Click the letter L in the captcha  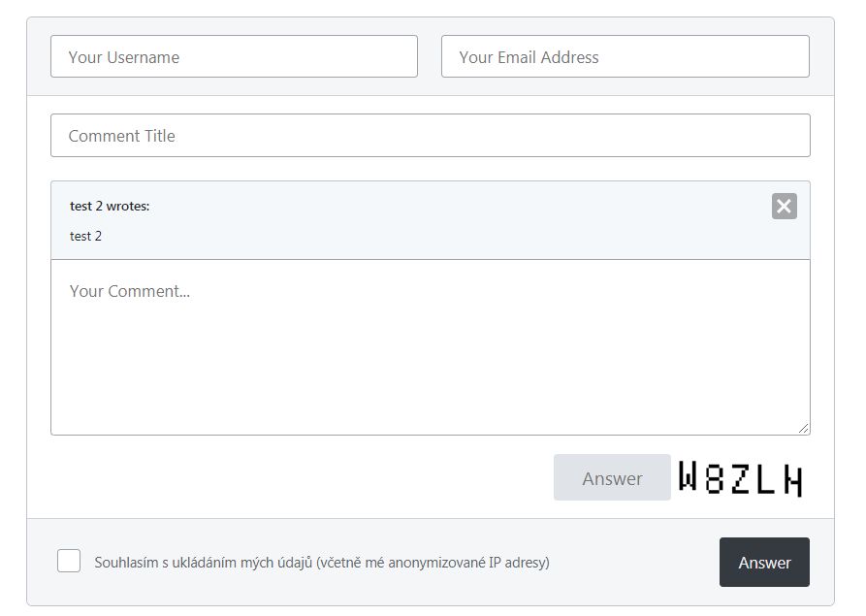(766, 478)
